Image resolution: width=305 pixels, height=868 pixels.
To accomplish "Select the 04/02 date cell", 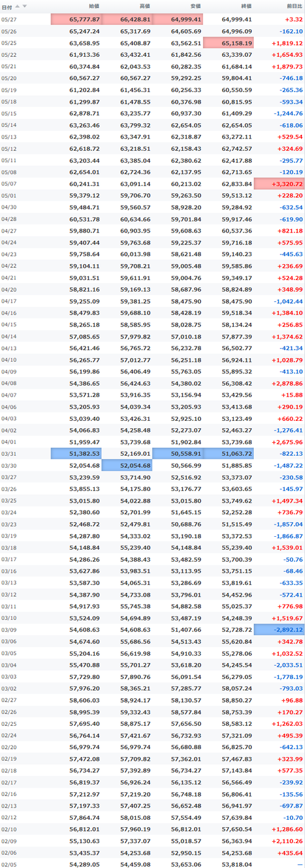I will 9,431.
